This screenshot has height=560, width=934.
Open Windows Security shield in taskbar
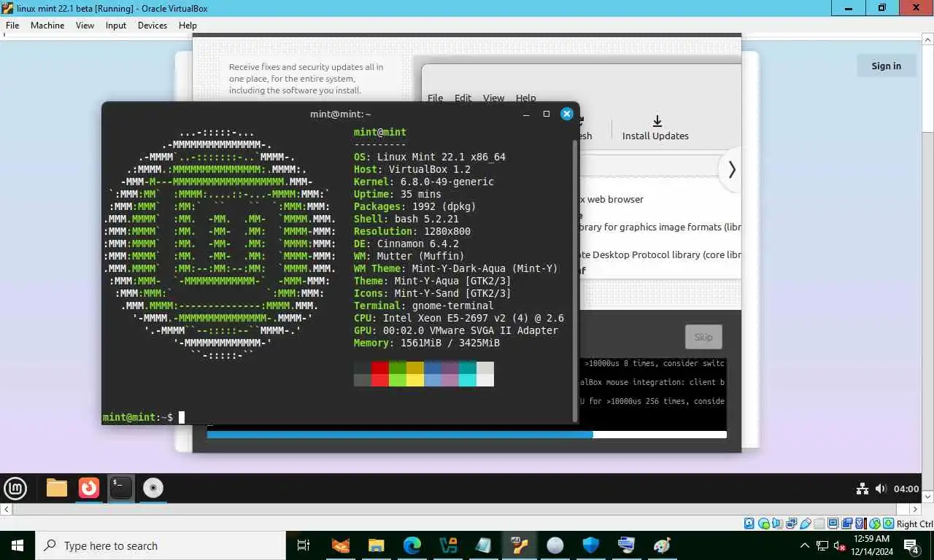tap(591, 545)
